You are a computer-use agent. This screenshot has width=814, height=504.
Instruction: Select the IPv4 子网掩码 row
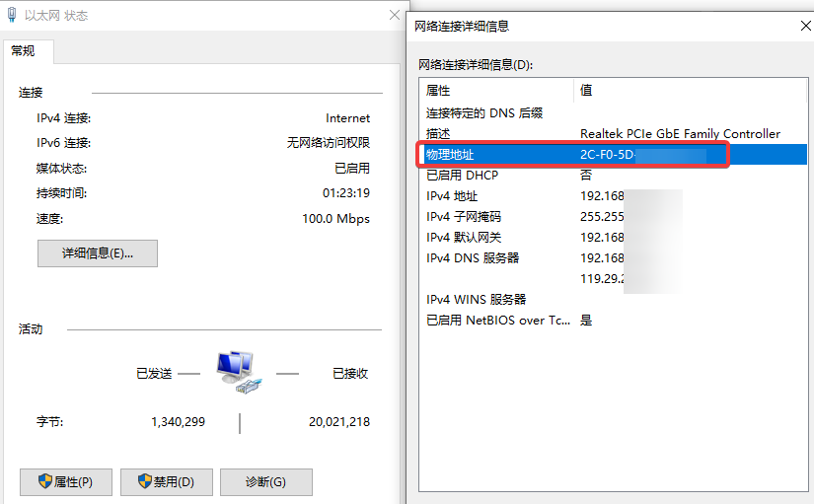613,217
